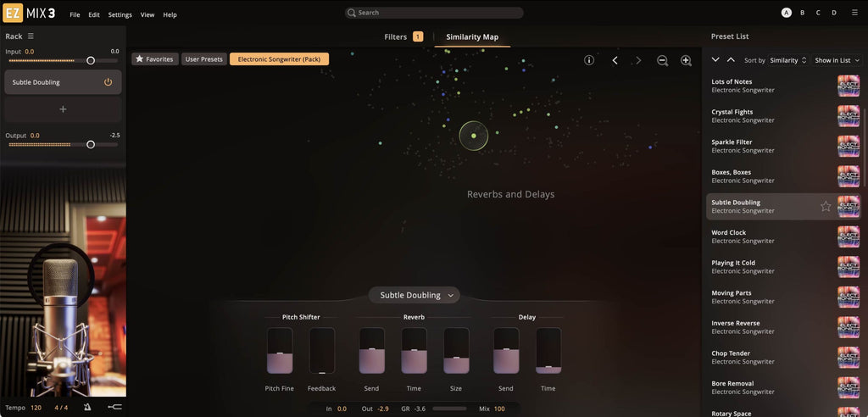Click the search magnifier icon
The image size is (868, 417).
click(x=352, y=13)
